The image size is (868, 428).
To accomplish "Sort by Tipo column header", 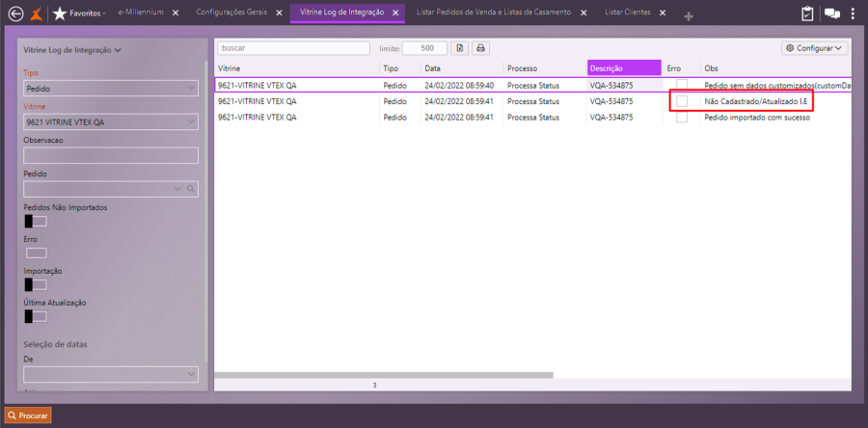I will click(399, 68).
